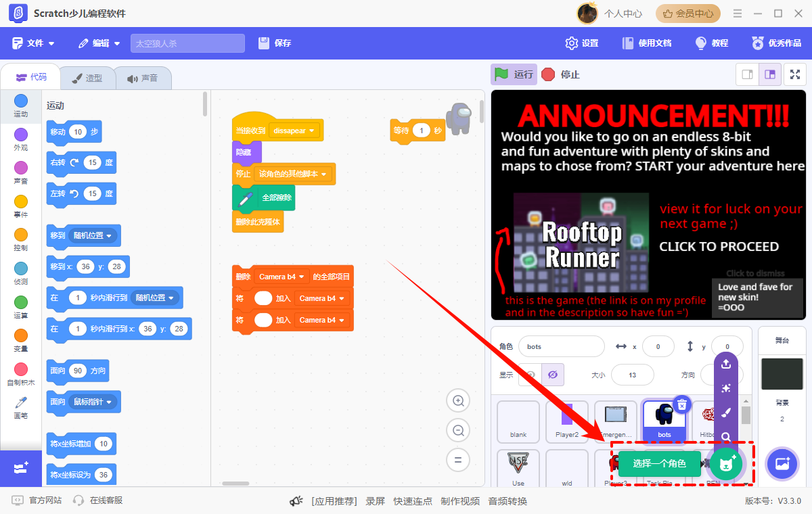The image size is (812, 514).
Task: Switch to the 代码 (Code) tab
Action: click(x=30, y=78)
